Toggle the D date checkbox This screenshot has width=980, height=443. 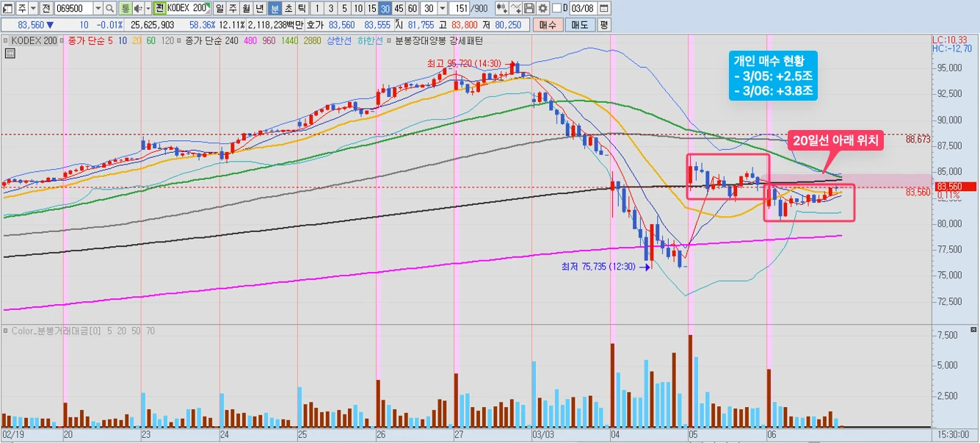(556, 8)
